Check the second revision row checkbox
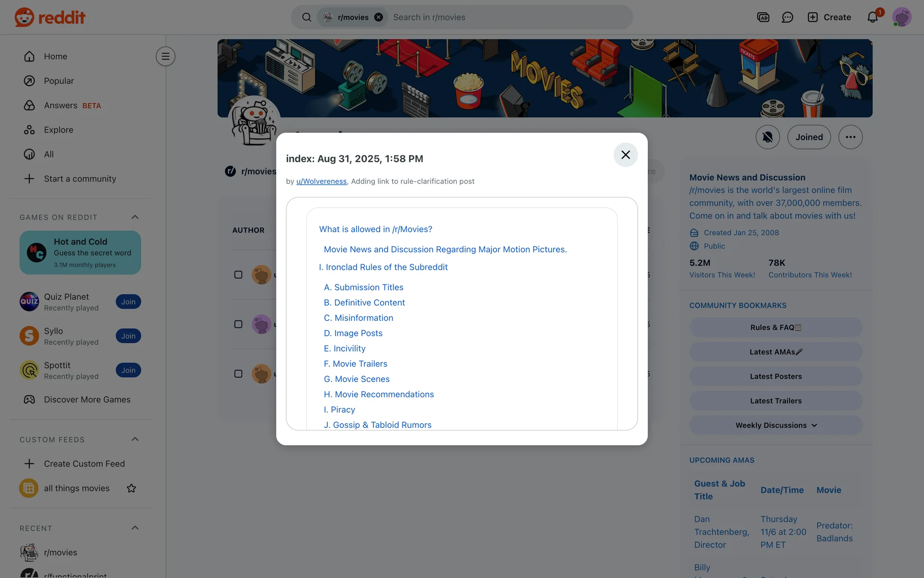924x578 pixels. [238, 324]
